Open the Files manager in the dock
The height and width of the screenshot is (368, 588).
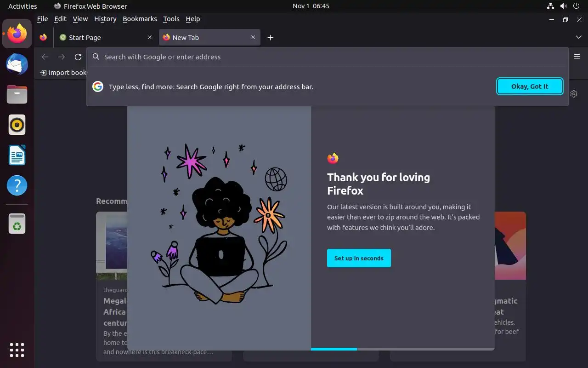coord(17,94)
